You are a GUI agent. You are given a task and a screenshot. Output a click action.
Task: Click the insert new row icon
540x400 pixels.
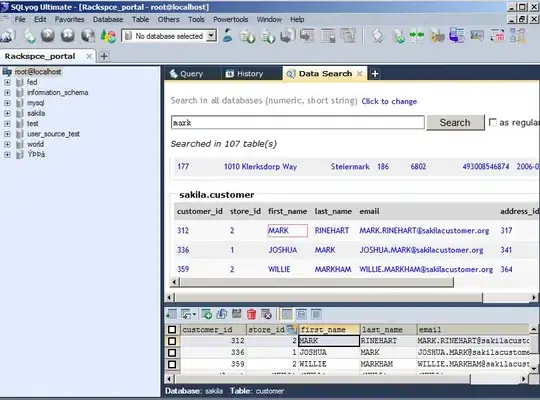207,314
